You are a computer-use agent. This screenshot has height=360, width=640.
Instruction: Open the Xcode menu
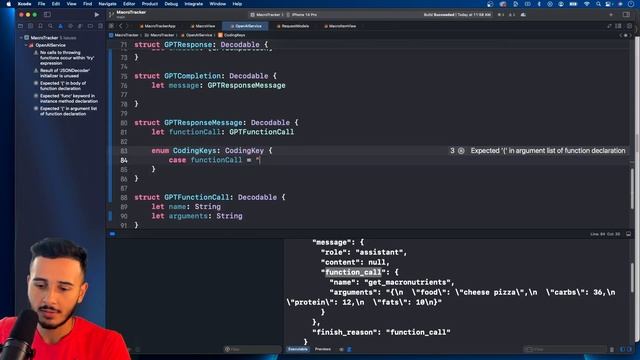tap(24, 4)
